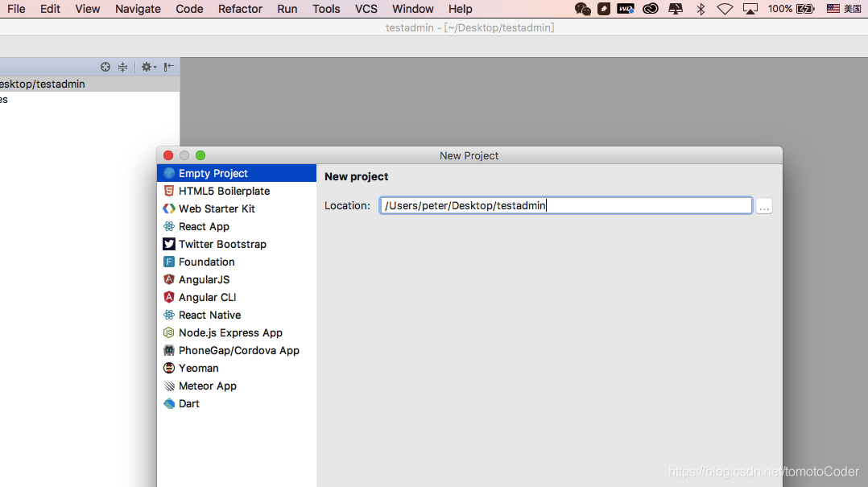868x487 pixels.
Task: Open the Refactor menu
Action: (240, 9)
